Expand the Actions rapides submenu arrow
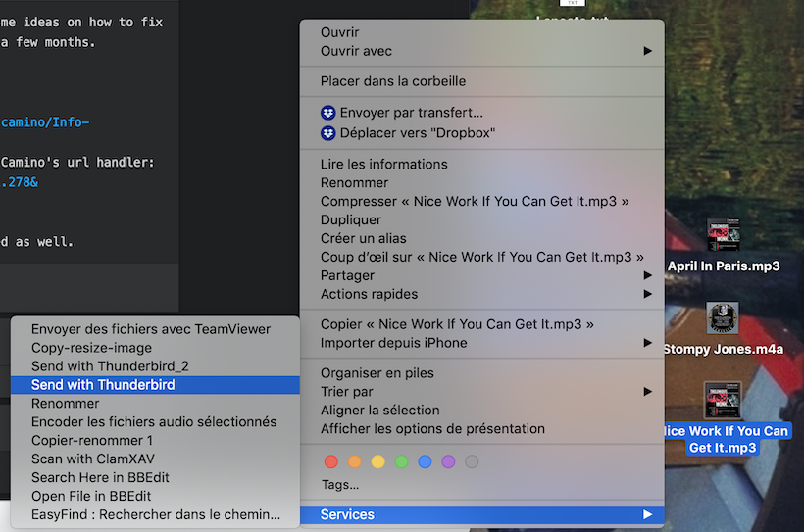 [x=647, y=294]
